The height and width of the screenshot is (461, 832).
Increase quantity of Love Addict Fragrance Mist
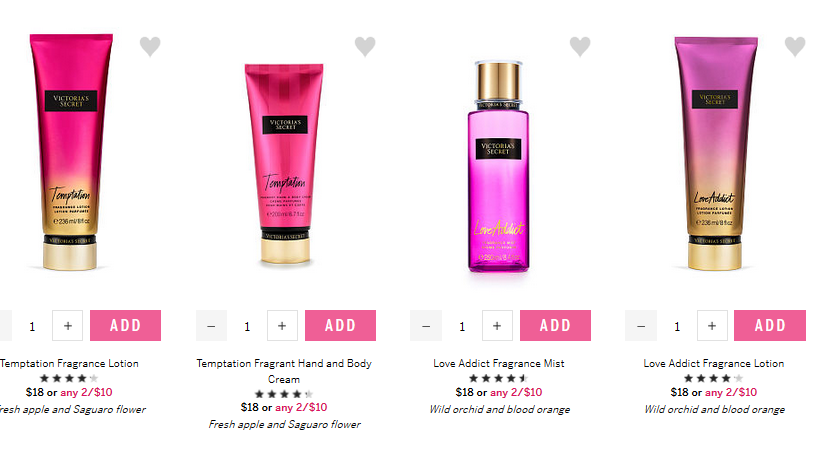click(497, 326)
